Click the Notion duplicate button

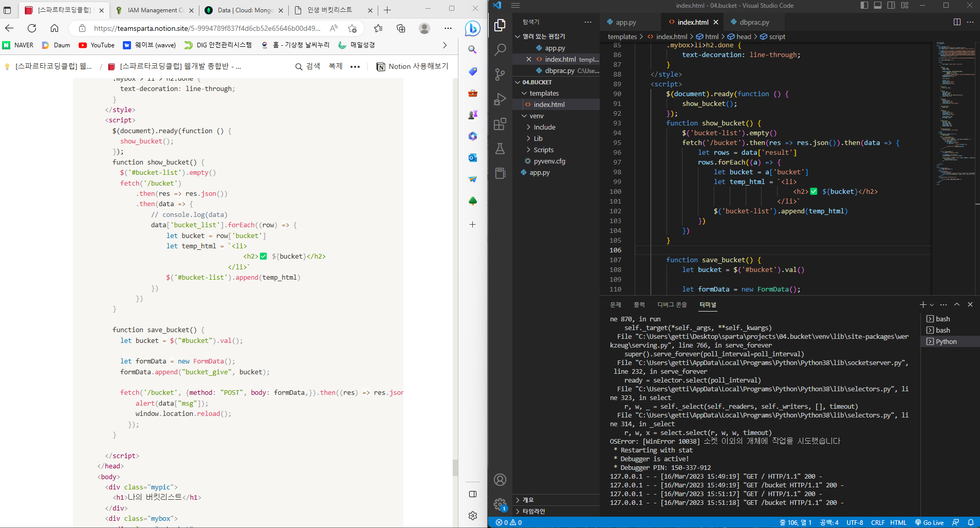point(336,66)
